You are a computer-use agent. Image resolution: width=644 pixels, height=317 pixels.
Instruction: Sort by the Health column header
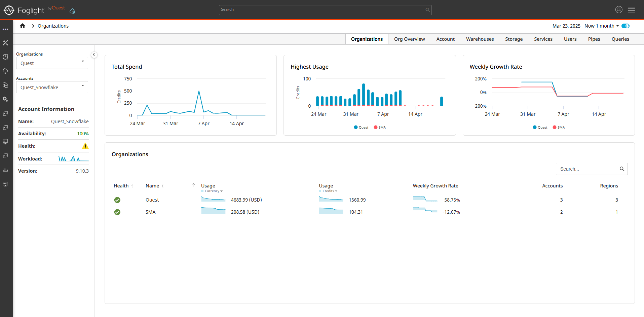point(121,186)
